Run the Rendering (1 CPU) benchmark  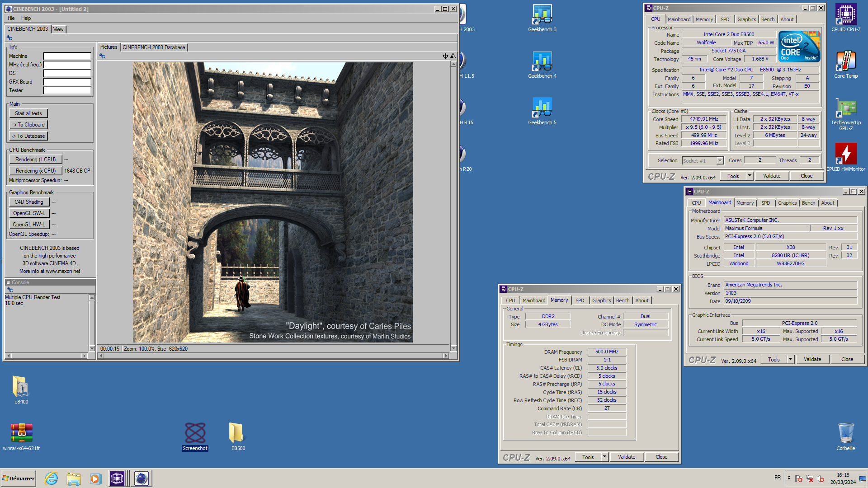[36, 160]
